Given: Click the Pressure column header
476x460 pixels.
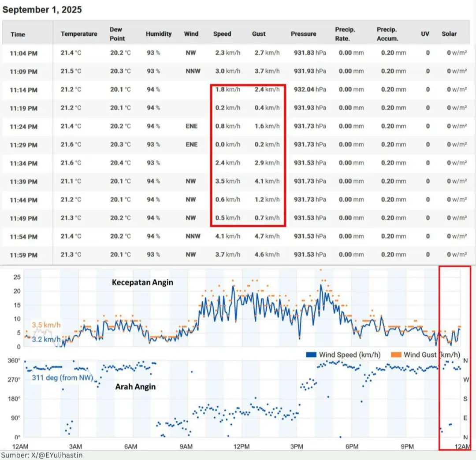Looking at the screenshot, I should [x=303, y=34].
